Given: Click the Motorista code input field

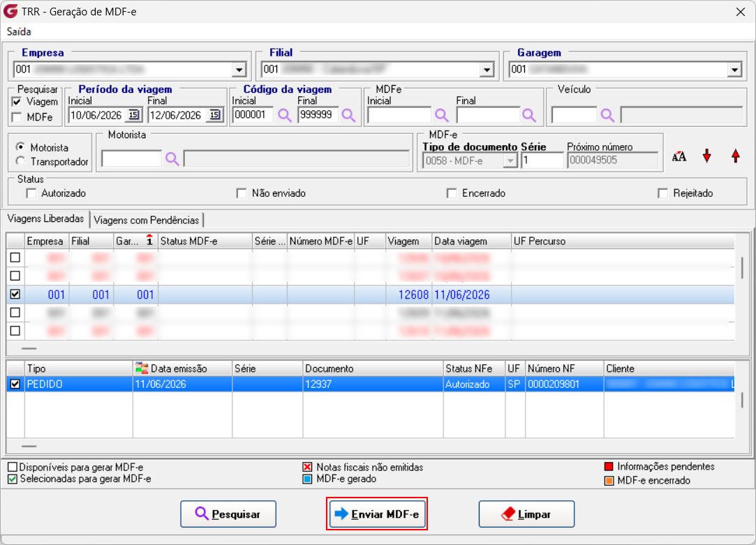Looking at the screenshot, I should tap(132, 159).
